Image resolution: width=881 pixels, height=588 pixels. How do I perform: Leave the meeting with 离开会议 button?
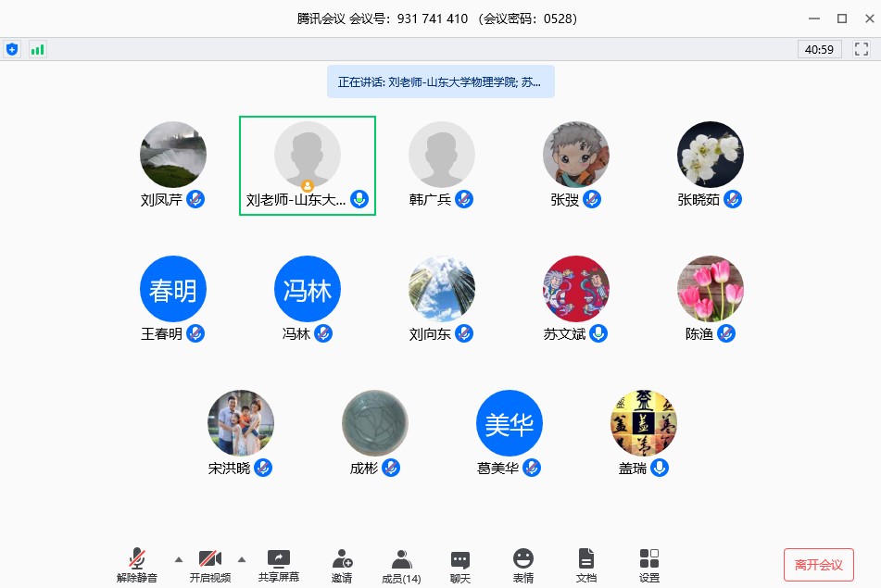coord(818,565)
